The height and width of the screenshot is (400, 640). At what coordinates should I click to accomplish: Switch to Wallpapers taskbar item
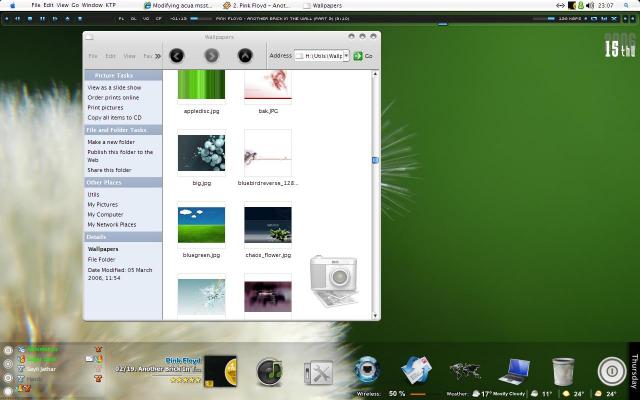(322, 6)
